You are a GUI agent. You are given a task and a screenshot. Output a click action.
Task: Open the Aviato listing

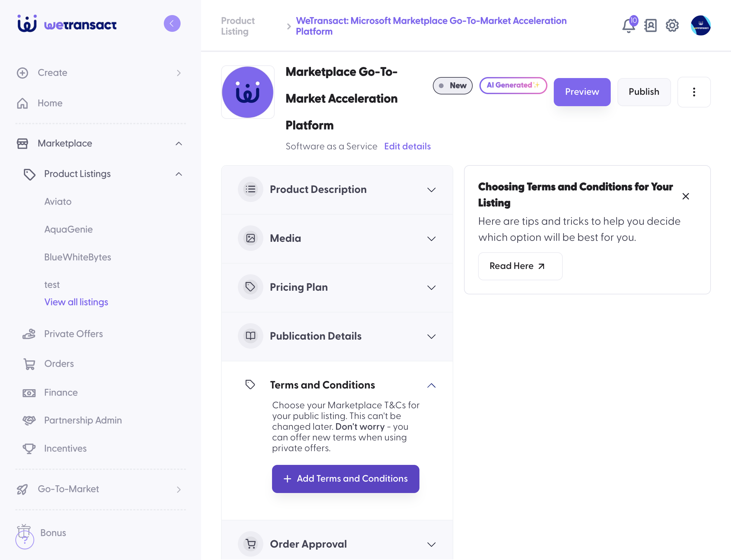(x=58, y=202)
